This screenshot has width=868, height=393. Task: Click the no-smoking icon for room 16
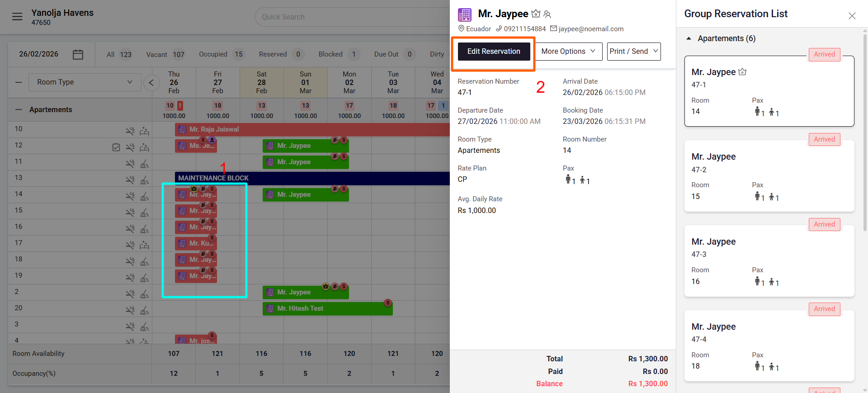(130, 229)
